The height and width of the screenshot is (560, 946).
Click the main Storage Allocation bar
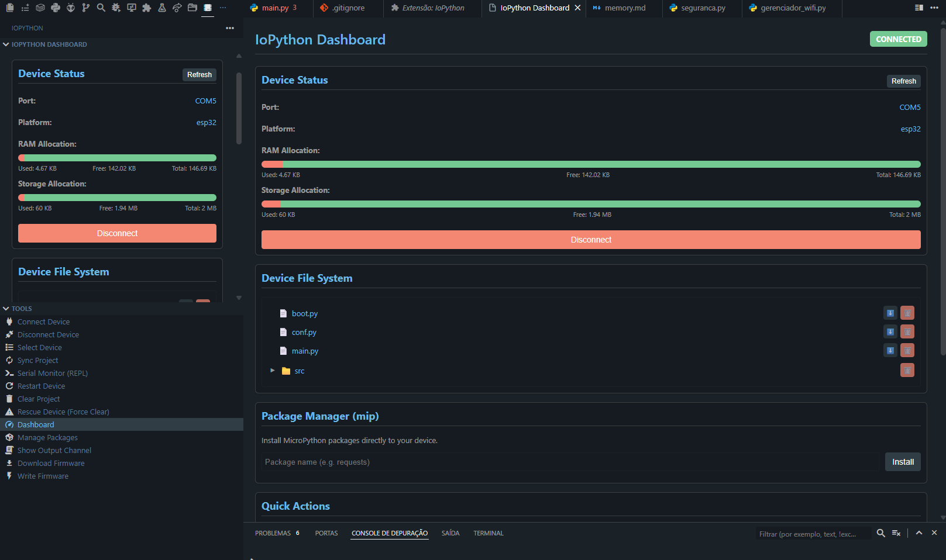[591, 204]
